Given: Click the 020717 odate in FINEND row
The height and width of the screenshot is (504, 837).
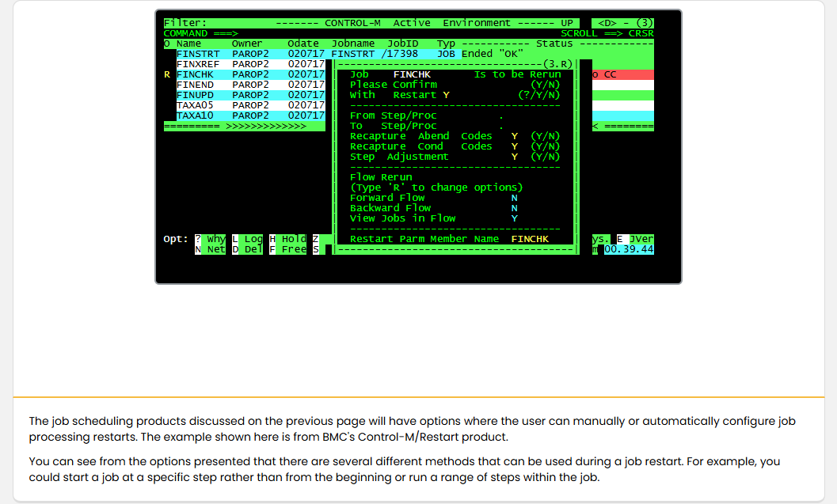Looking at the screenshot, I should pyautogui.click(x=306, y=85).
